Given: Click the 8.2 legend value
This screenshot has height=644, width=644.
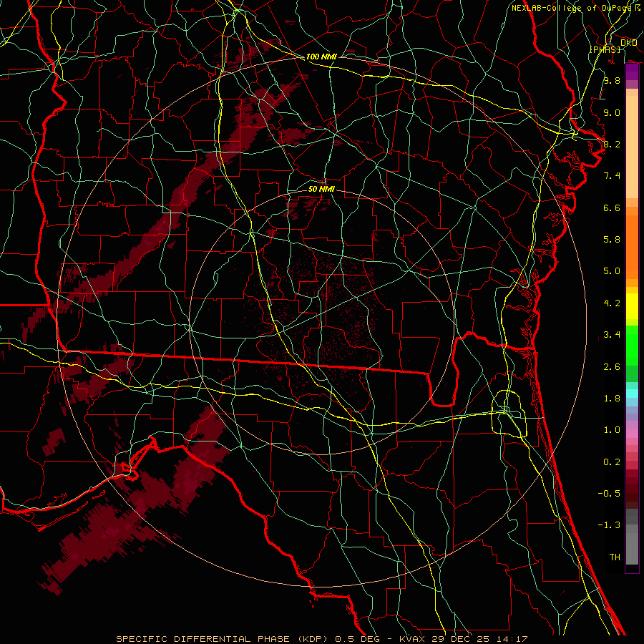Looking at the screenshot, I should (x=612, y=144).
